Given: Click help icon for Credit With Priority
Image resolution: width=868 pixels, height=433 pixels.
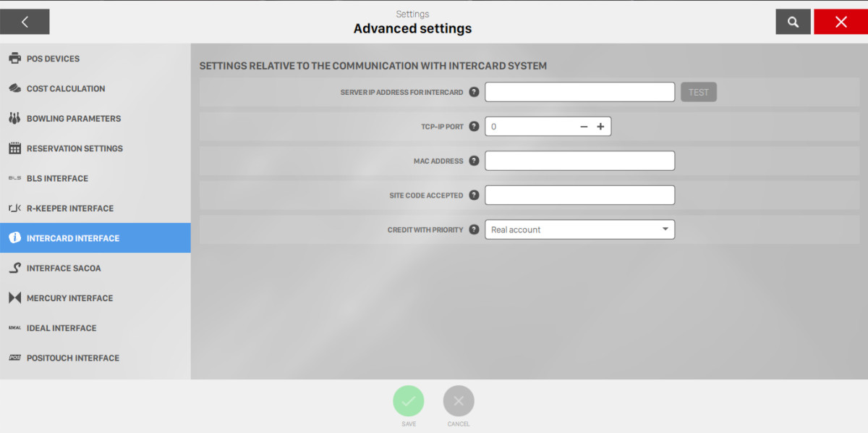Looking at the screenshot, I should click(x=474, y=230).
